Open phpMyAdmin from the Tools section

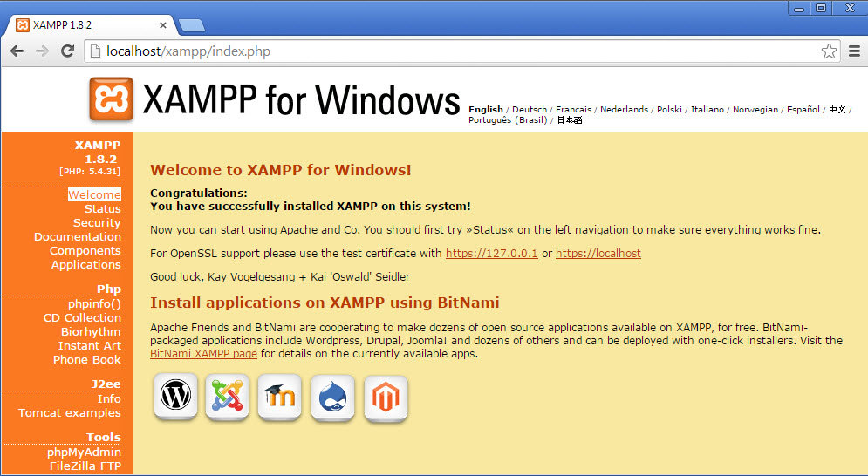click(84, 452)
